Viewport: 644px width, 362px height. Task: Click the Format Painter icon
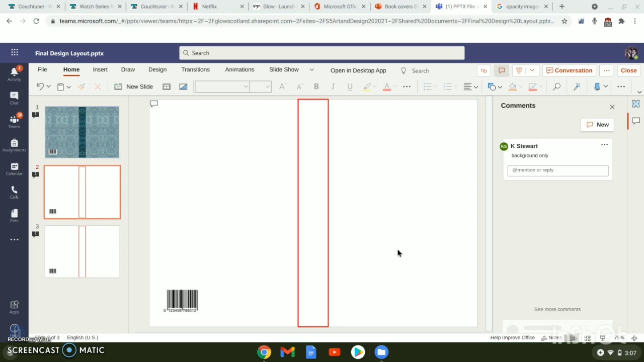tap(82, 86)
